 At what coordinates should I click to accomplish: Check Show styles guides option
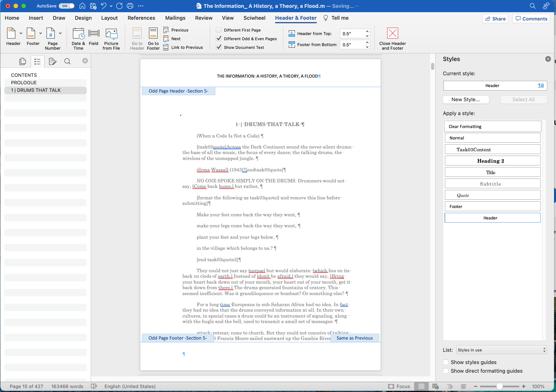(x=446, y=362)
